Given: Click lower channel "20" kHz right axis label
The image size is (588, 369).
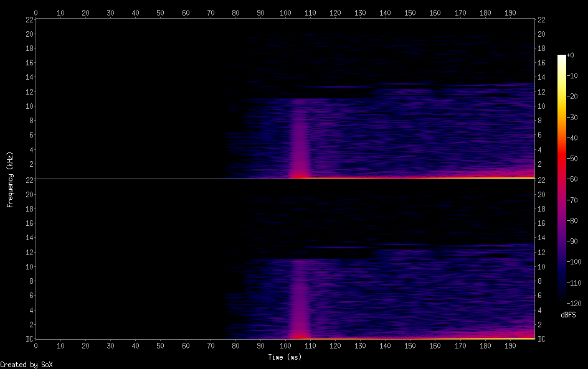Looking at the screenshot, I should click(x=541, y=194).
